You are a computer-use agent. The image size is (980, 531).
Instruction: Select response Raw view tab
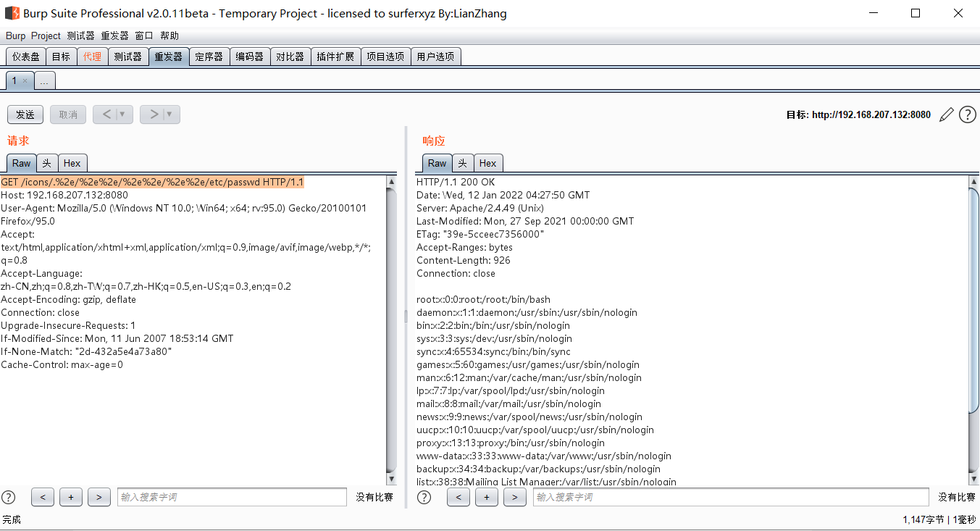[437, 163]
